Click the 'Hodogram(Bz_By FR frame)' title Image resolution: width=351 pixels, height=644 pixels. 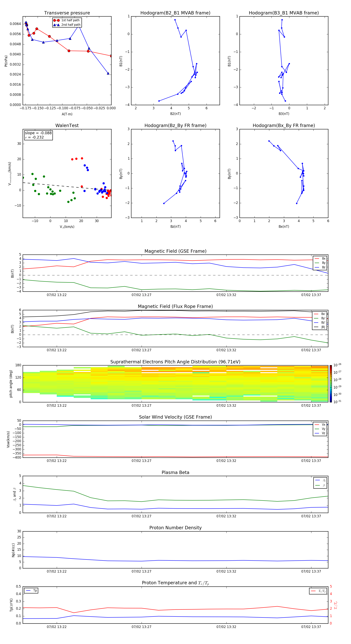coord(175,125)
